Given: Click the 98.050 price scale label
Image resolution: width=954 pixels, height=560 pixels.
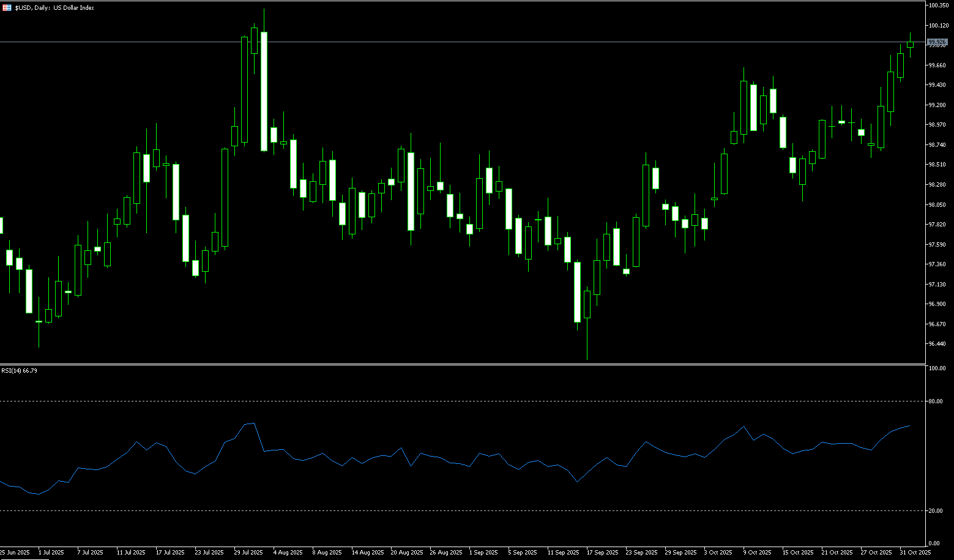Looking at the screenshot, I should [x=937, y=205].
